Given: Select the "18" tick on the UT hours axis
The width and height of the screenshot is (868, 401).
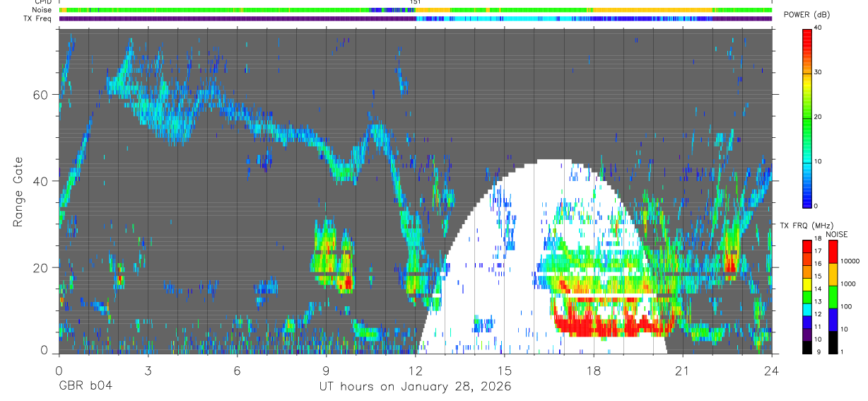Looking at the screenshot, I should (x=594, y=370).
